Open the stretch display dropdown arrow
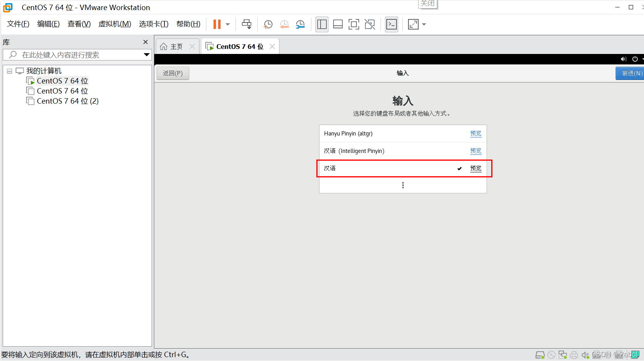Image resolution: width=644 pixels, height=361 pixels. click(x=424, y=24)
